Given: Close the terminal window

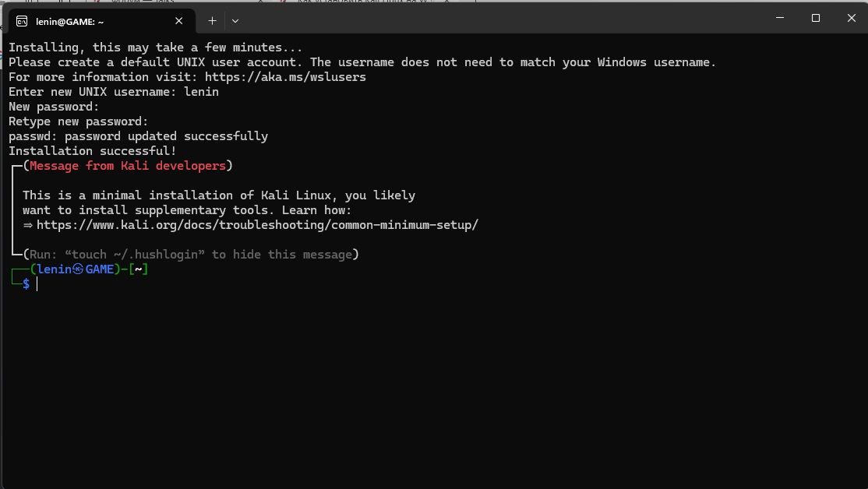Looking at the screenshot, I should tap(852, 18).
